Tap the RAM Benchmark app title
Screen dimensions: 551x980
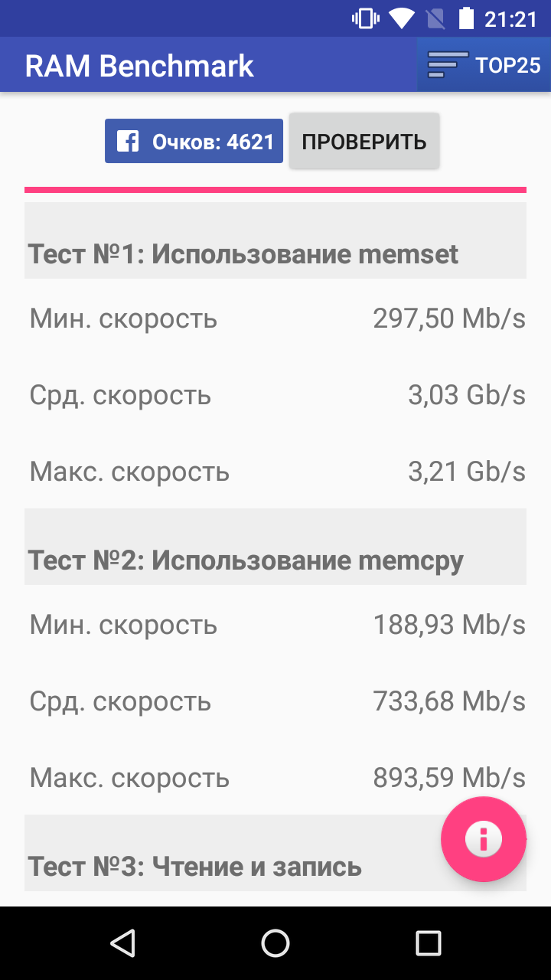pyautogui.click(x=139, y=66)
